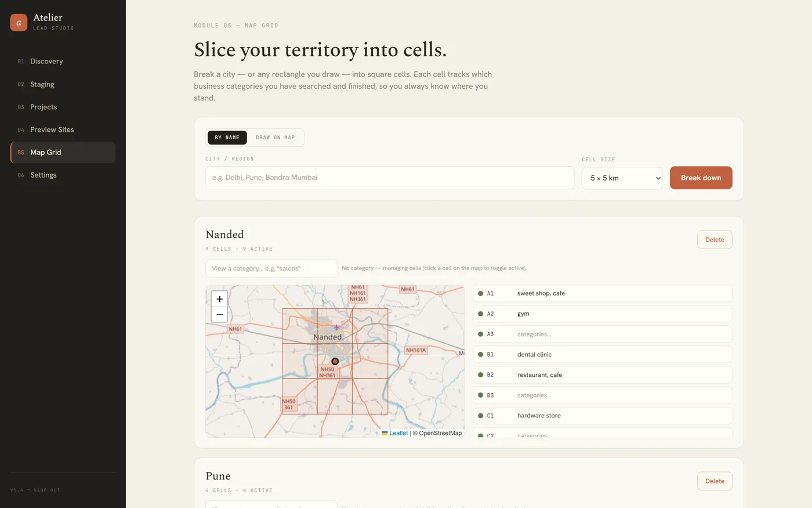Go to Staging section
The width and height of the screenshot is (812, 508).
point(63,84)
